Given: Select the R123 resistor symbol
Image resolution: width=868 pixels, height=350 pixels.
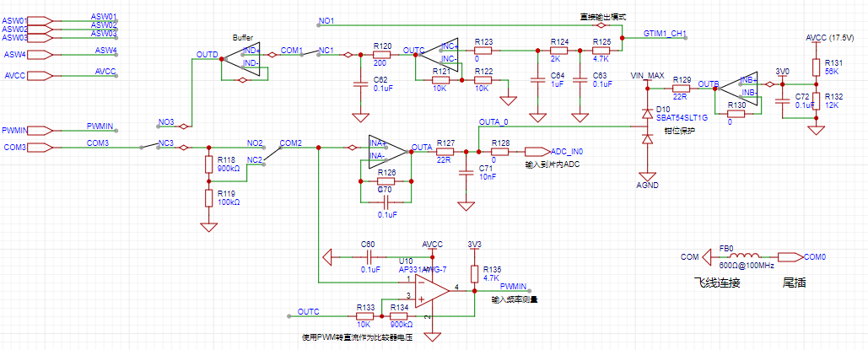Looking at the screenshot, I should click(x=483, y=51).
